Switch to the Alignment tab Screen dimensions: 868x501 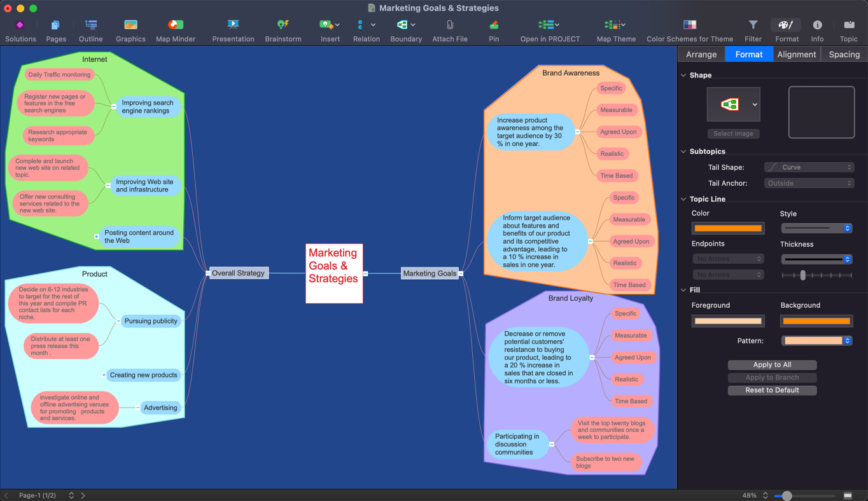797,55
